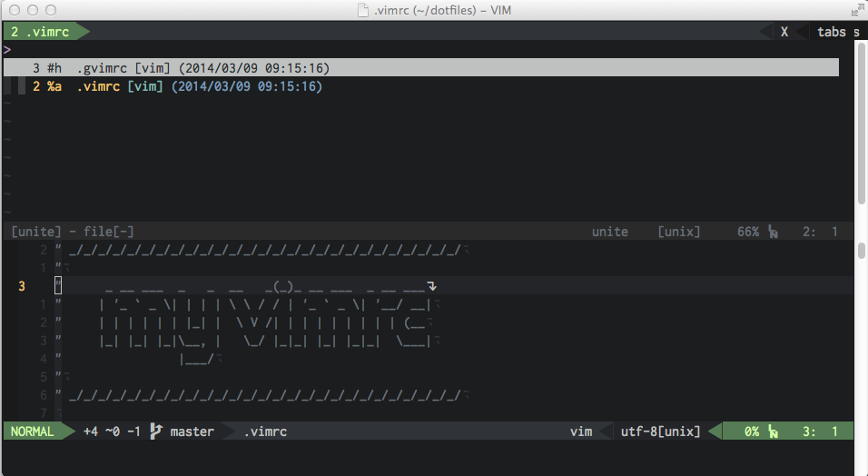Click '.vimrc' filename in bottom statusline
The image size is (868, 476).
(x=265, y=431)
